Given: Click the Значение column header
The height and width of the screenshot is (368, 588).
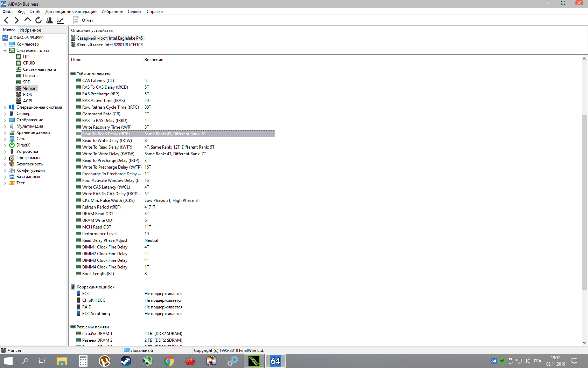Looking at the screenshot, I should (x=209, y=60).
